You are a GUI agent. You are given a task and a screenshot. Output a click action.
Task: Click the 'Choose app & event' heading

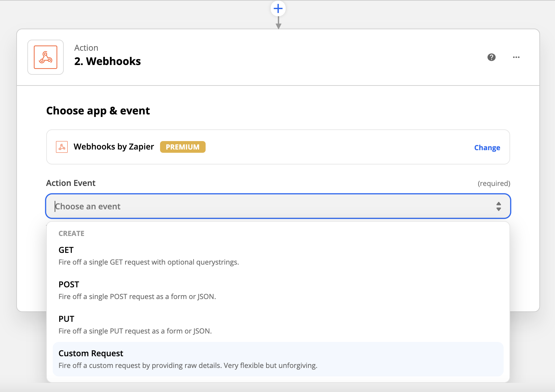tap(98, 111)
